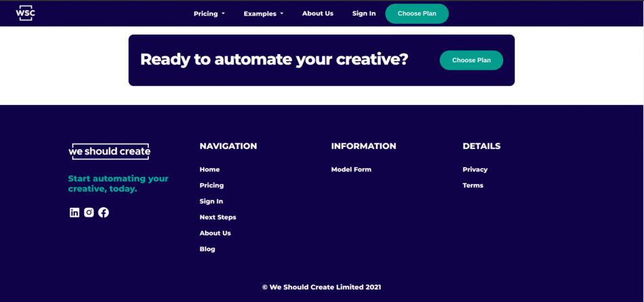Click the 'we should create' footer logo
Screen dimensions: 644x302
(x=110, y=152)
